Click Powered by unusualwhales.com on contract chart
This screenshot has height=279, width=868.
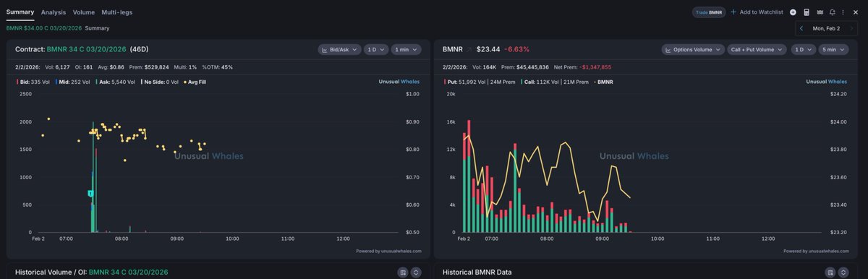[390, 252]
